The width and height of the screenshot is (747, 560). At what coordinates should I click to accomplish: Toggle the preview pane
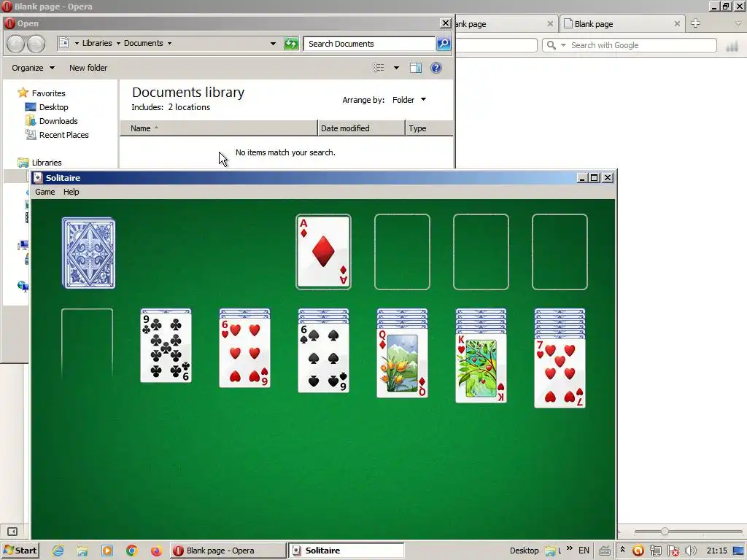(416, 68)
